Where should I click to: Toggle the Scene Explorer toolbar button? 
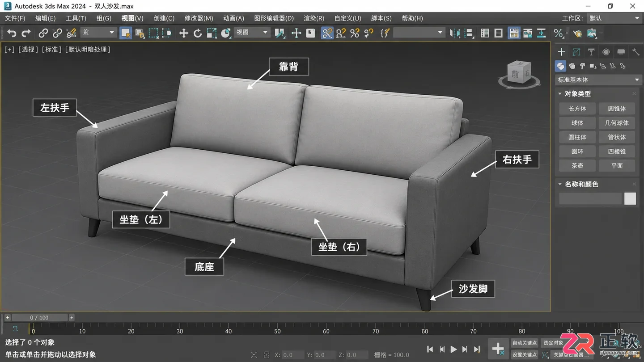pos(485,33)
